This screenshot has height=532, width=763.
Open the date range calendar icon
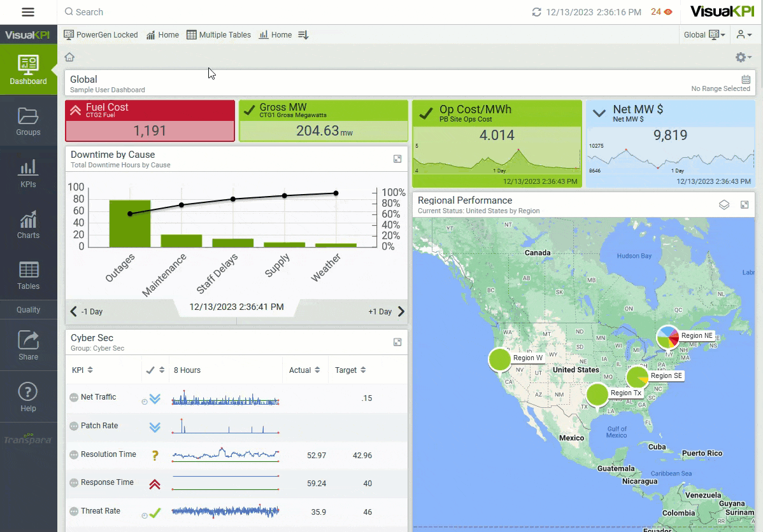pos(745,80)
